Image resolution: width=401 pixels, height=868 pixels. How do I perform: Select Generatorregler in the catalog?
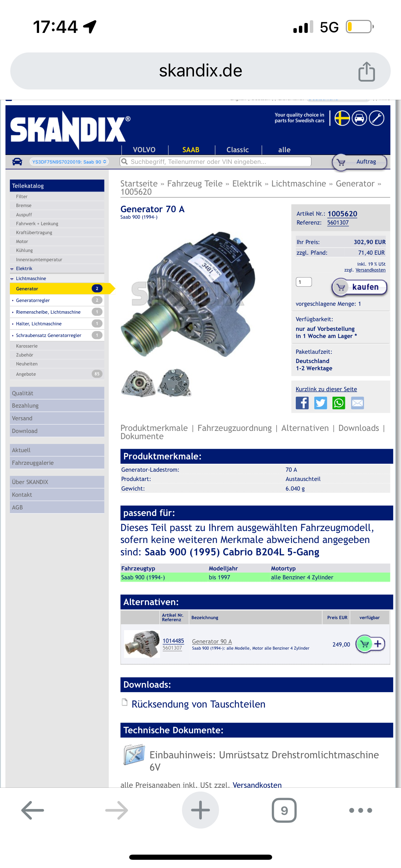coord(57,300)
